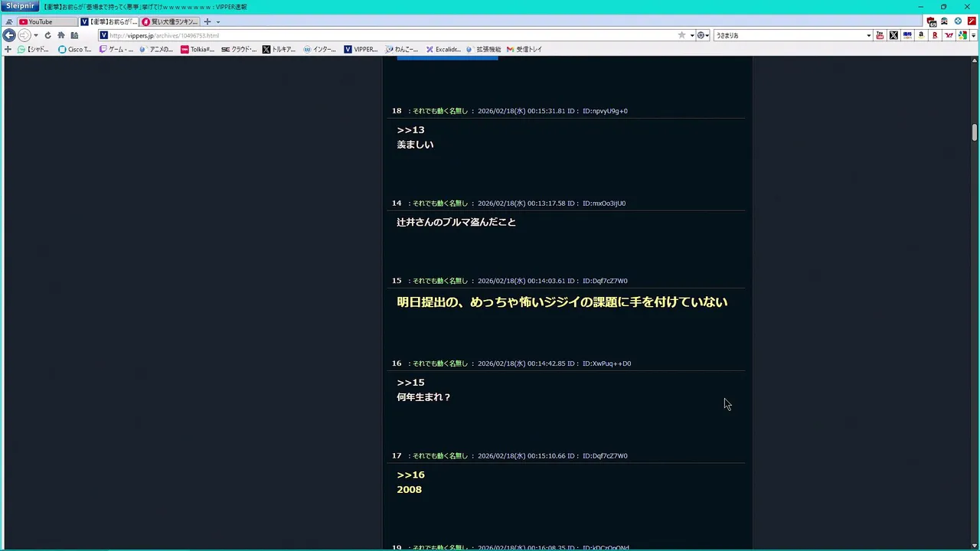
Task: Open dropdown arrow next to bookmark star
Action: click(x=692, y=35)
